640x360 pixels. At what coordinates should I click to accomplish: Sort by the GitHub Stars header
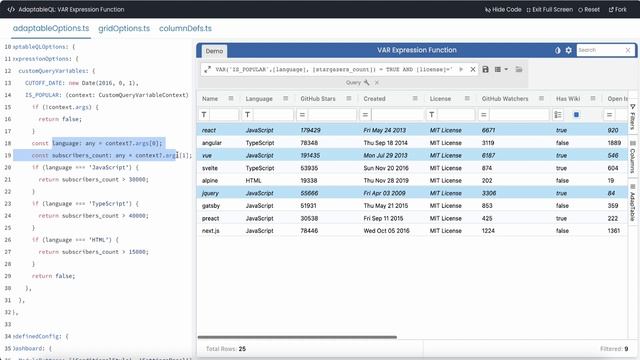[318, 99]
